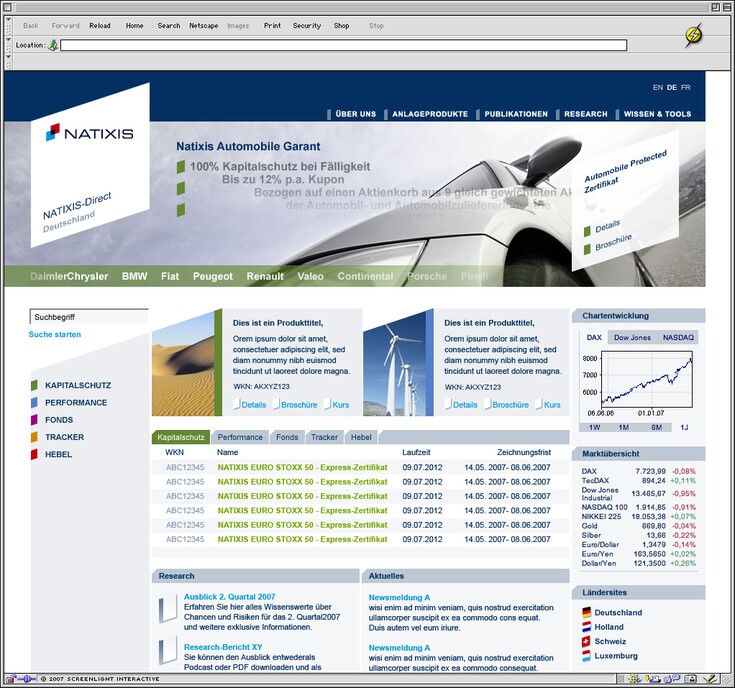Open the Composer pen icon in status bar
Viewport: 735px width, 688px height.
coord(711,679)
